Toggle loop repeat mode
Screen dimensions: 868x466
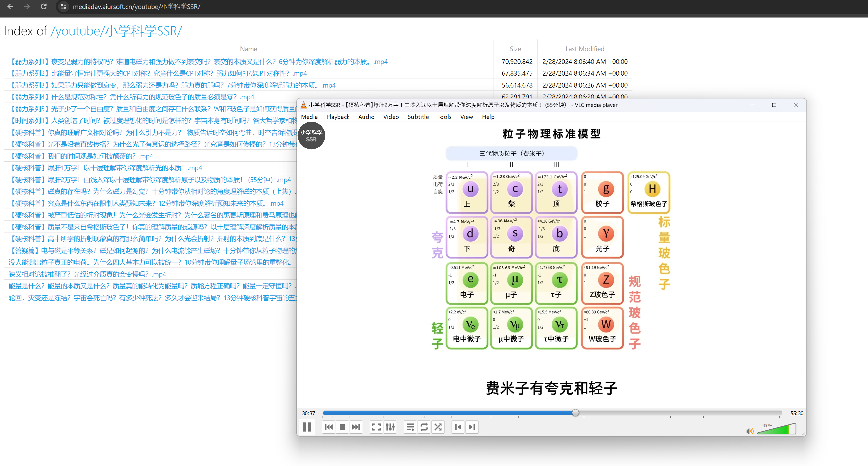click(x=424, y=427)
